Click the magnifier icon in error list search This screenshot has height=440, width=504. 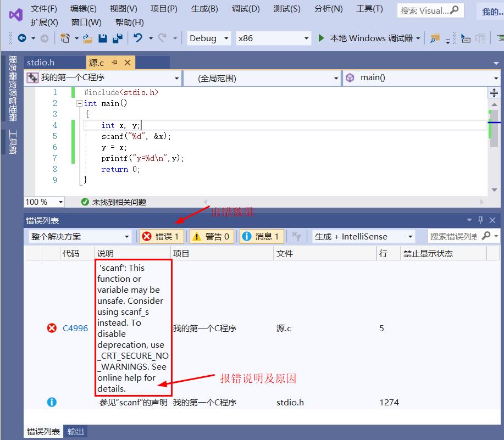(x=486, y=236)
